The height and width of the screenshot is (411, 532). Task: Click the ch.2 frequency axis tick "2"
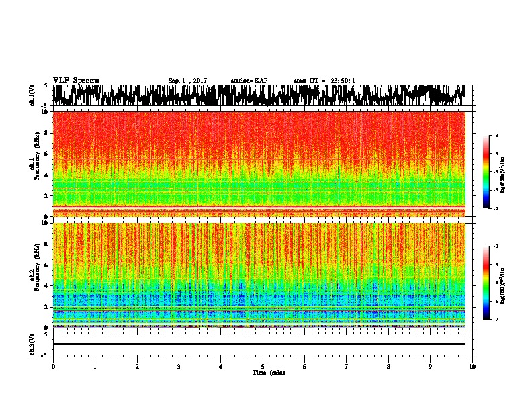click(46, 307)
